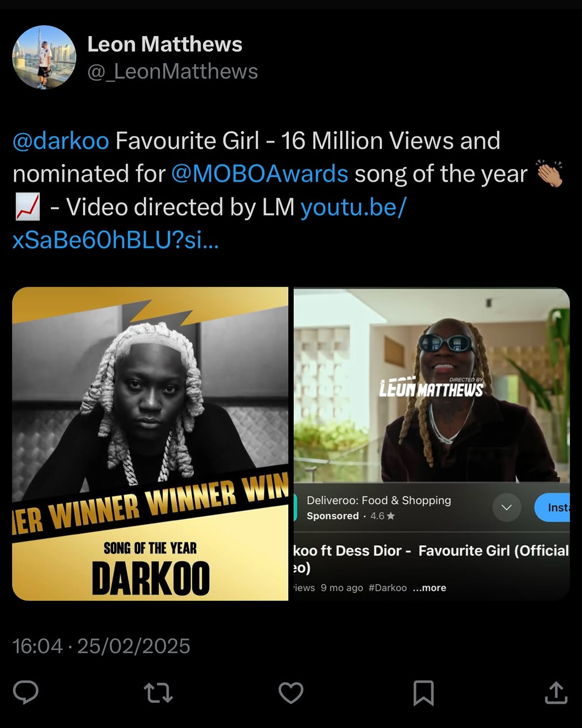Follow the youtu.be video link
Screen dimensions: 582x728
coord(209,223)
